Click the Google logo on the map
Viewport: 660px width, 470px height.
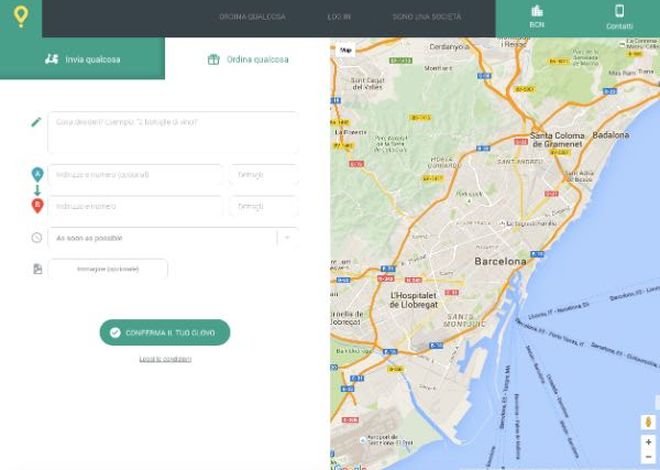click(349, 467)
